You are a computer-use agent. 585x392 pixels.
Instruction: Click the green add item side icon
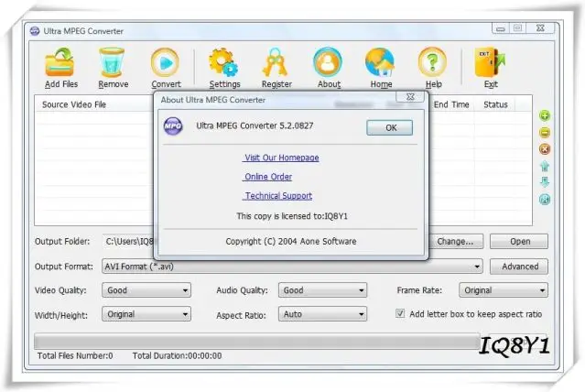pos(545,115)
